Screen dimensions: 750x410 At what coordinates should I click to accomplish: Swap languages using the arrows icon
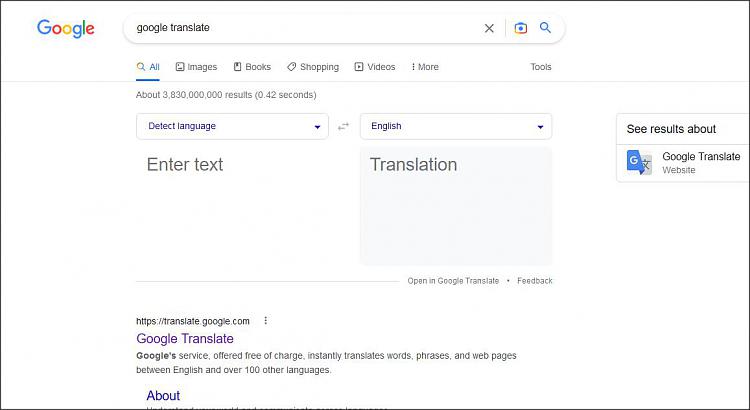click(343, 127)
